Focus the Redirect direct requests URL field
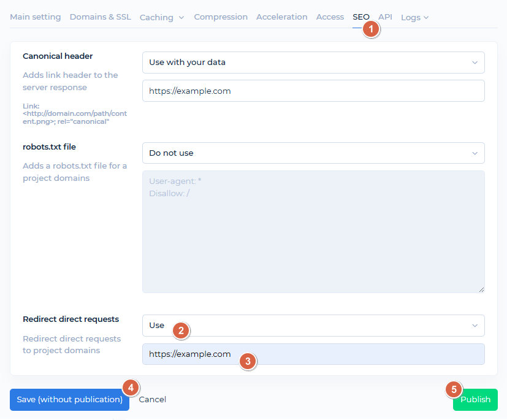Viewport: 507px width, 420px height. point(313,354)
